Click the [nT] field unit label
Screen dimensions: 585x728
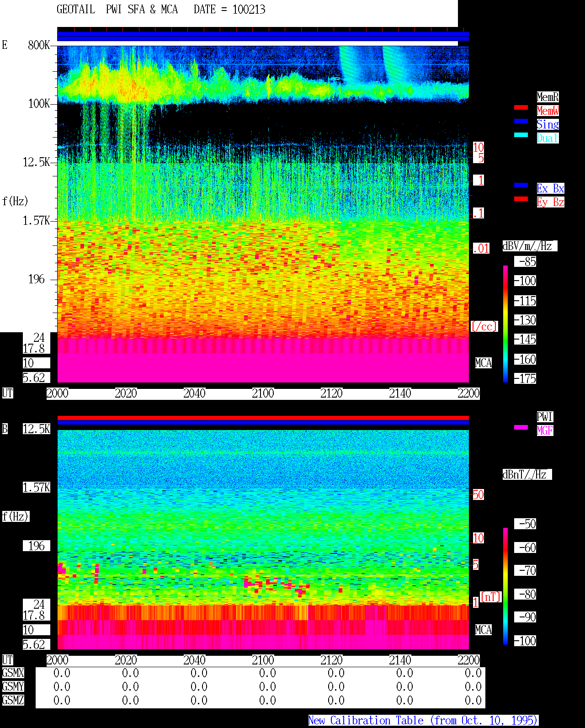pos(491,597)
